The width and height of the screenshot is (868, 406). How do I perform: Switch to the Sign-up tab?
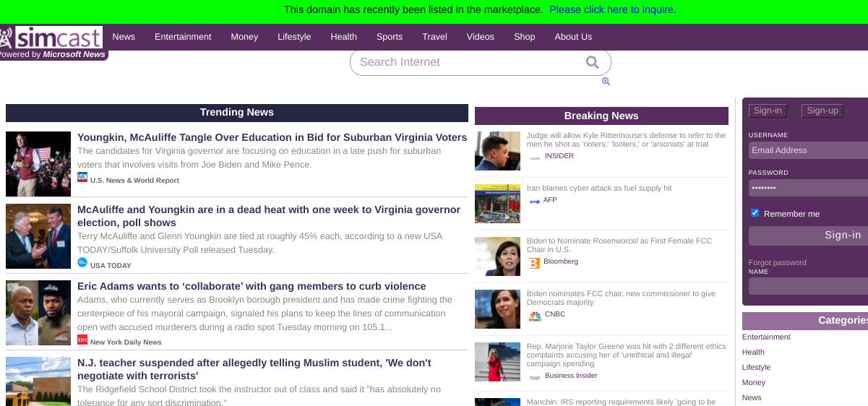(x=822, y=111)
